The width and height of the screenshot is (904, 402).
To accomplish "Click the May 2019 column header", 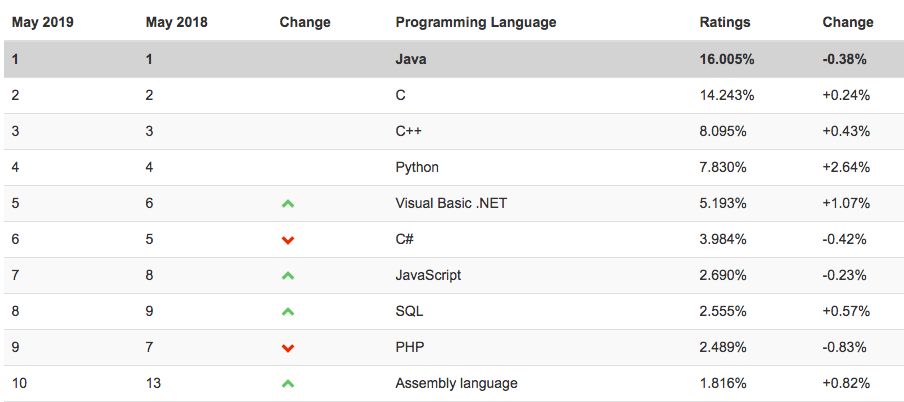I will (43, 22).
